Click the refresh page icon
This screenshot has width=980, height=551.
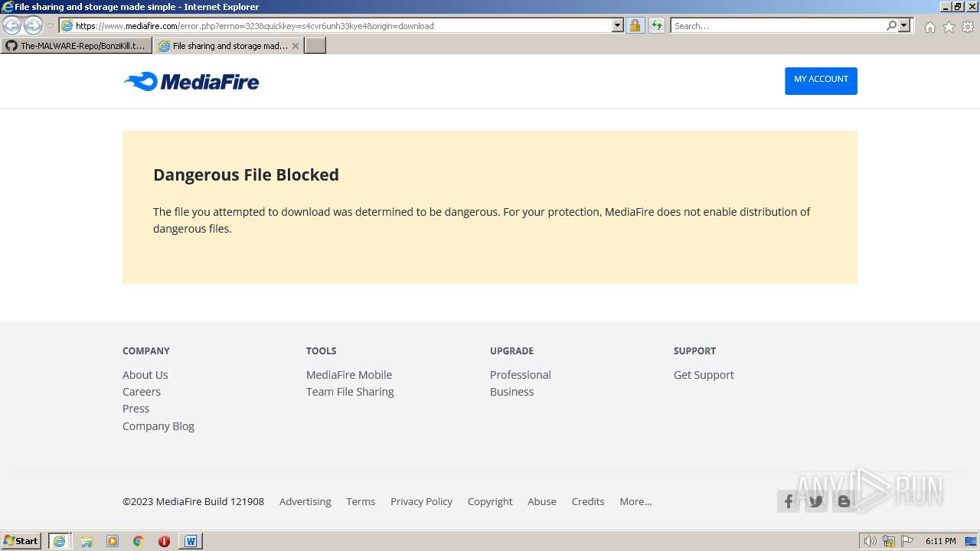coord(656,25)
